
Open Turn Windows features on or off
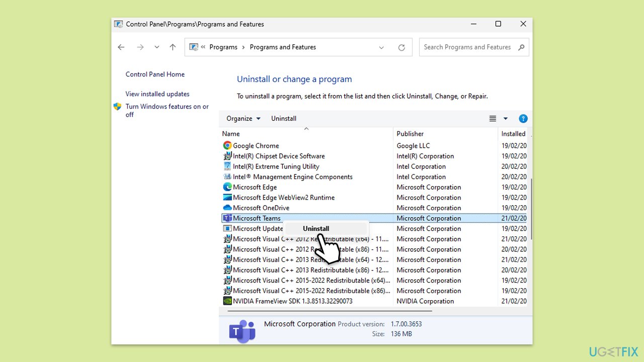[x=167, y=111]
